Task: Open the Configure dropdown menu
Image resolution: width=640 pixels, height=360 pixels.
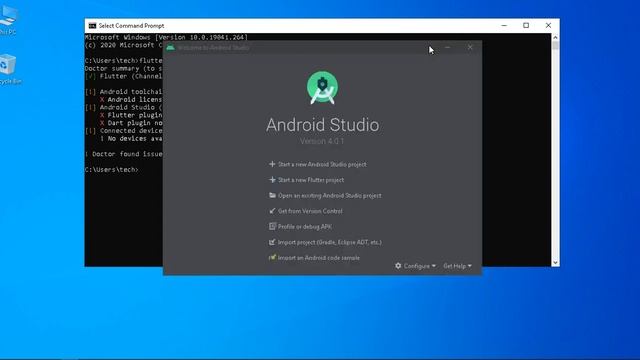Action: (415, 266)
